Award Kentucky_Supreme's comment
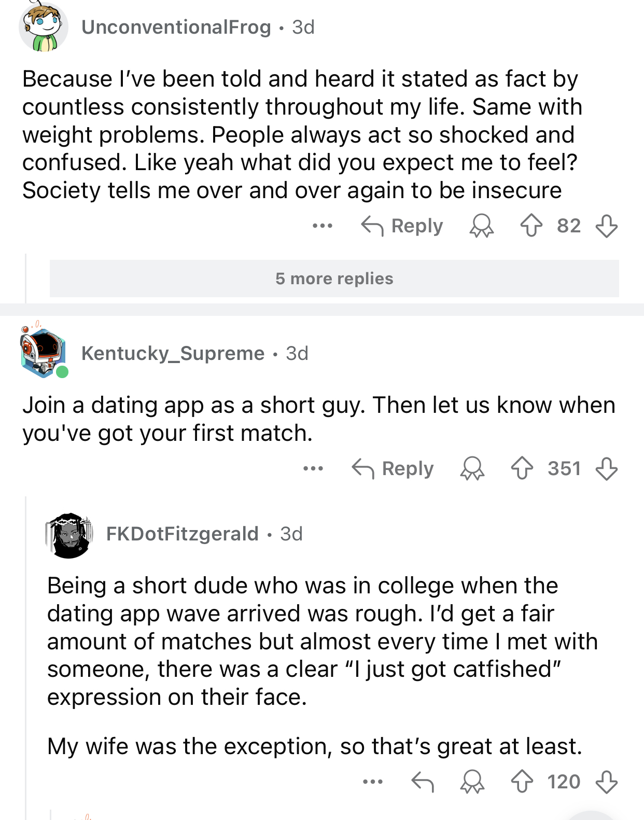This screenshot has width=644, height=820. pyautogui.click(x=472, y=469)
